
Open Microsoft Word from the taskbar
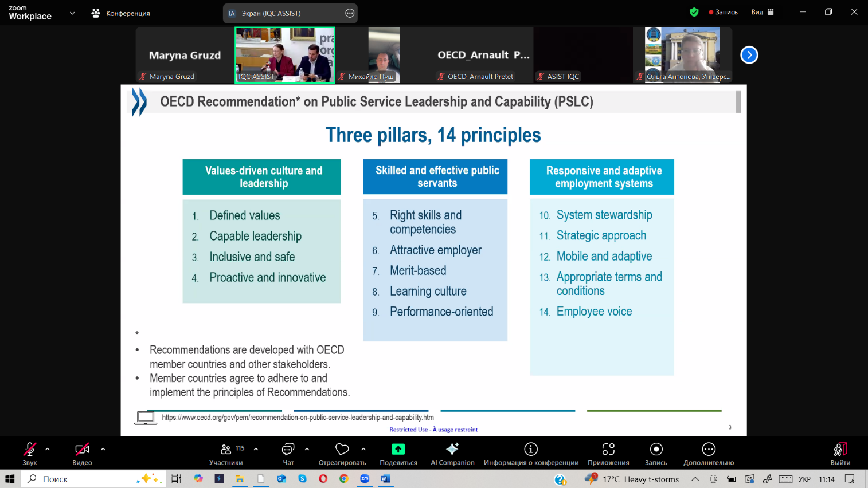point(385,479)
